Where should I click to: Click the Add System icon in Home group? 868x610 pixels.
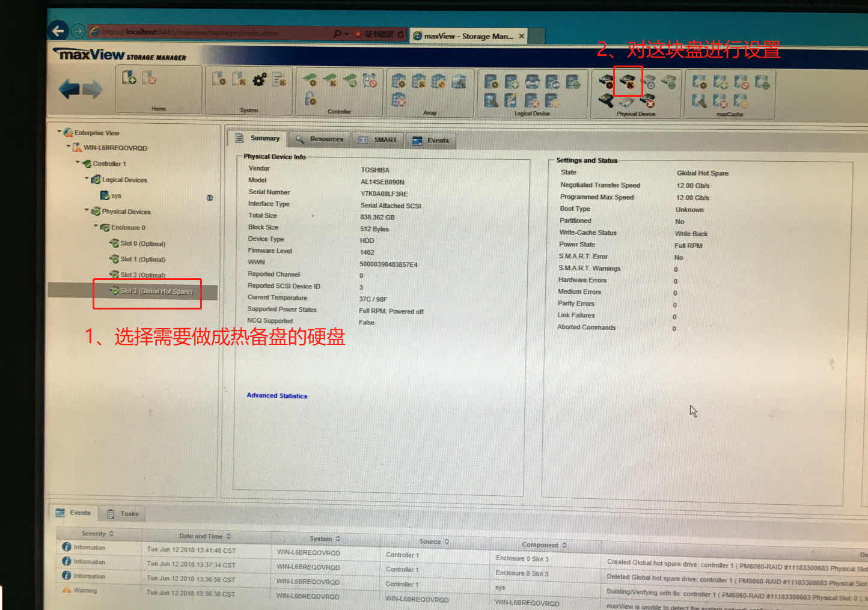129,78
